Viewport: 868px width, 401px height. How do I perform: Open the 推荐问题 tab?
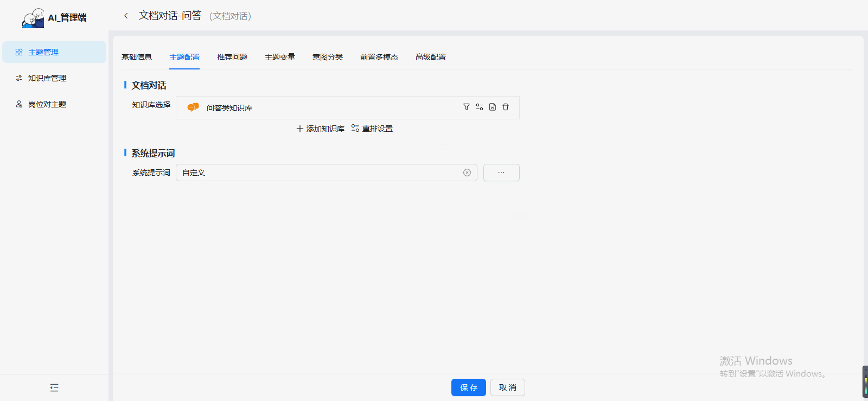232,57
